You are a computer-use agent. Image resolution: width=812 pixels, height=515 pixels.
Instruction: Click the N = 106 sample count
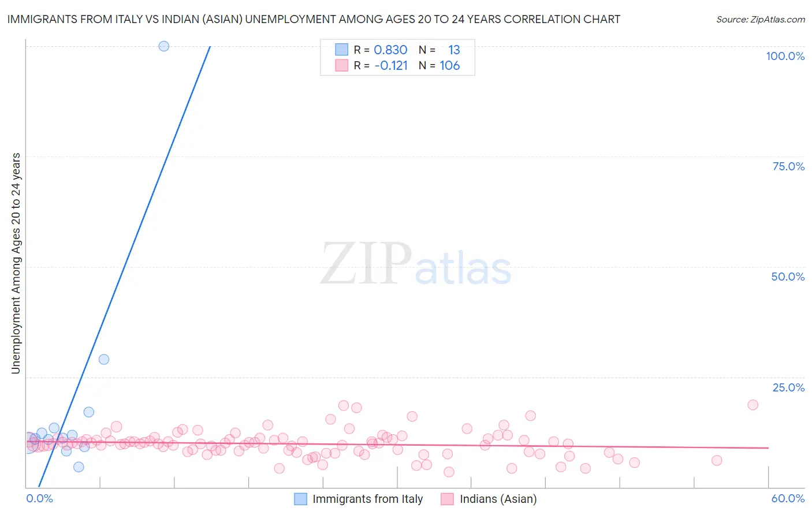(439, 65)
